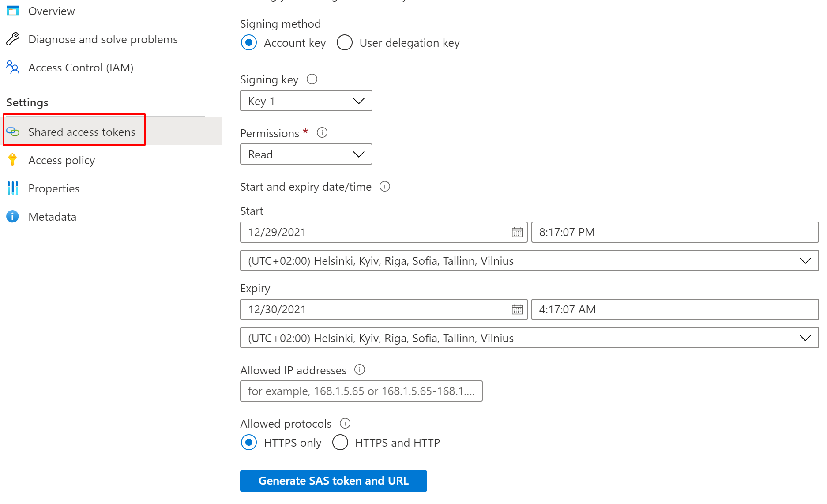Open Access policy in Settings menu
827x504 pixels.
click(61, 160)
